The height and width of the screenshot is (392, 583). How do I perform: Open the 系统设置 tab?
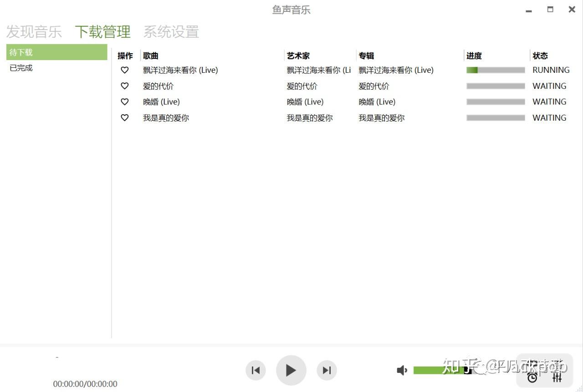(171, 32)
